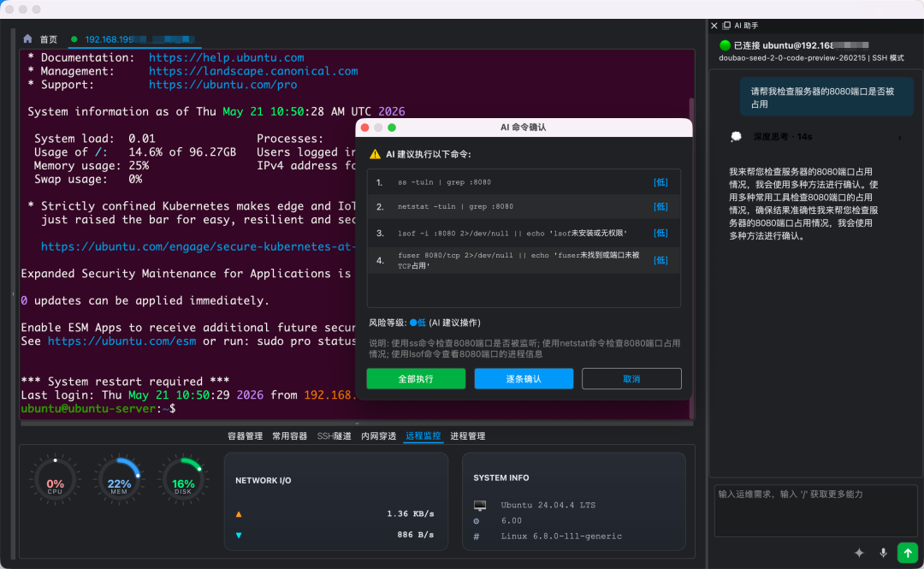Select the 192.168.199 server session tab
This screenshot has height=569, width=924.
[135, 39]
